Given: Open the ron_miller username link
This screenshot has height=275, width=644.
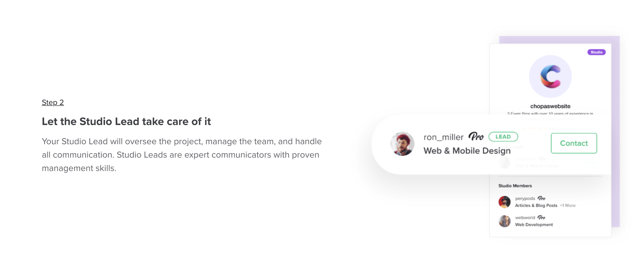Looking at the screenshot, I should pos(443,137).
